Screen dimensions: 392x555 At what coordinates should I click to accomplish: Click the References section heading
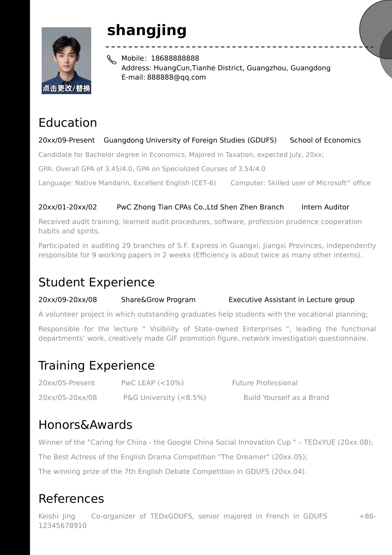71,498
